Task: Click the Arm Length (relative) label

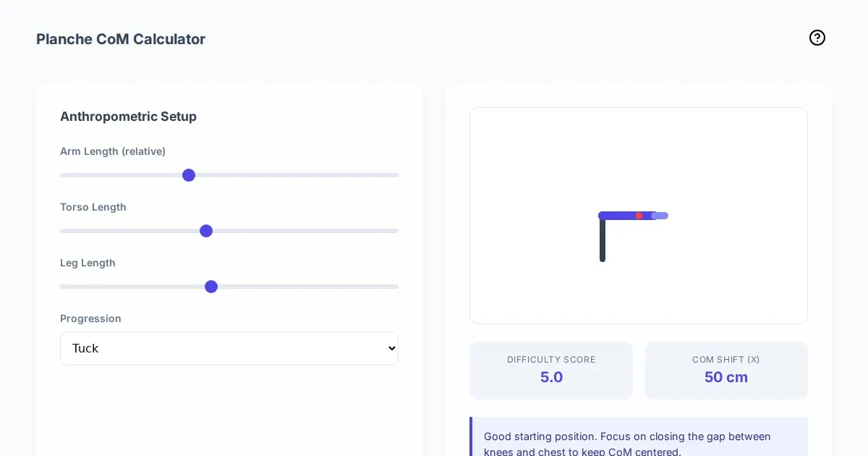Action: point(113,151)
